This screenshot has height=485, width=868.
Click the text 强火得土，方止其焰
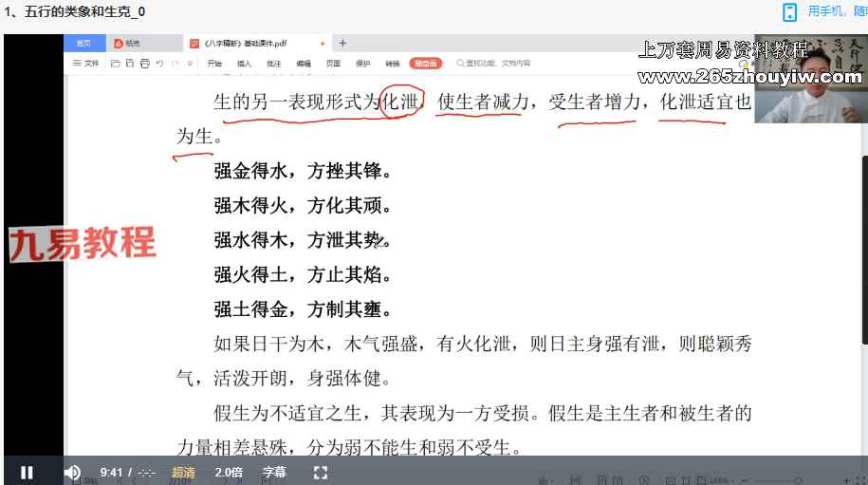pos(303,274)
